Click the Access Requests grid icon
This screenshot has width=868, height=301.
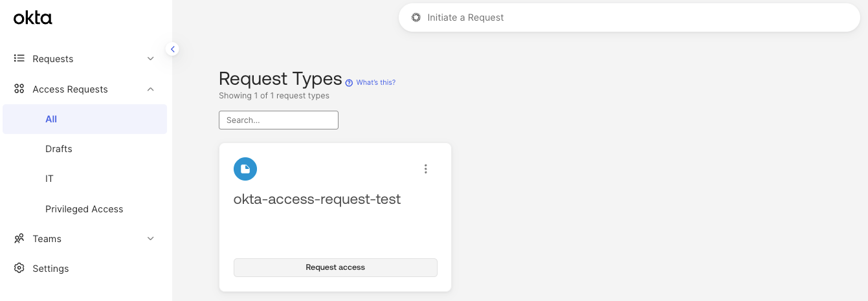click(19, 89)
